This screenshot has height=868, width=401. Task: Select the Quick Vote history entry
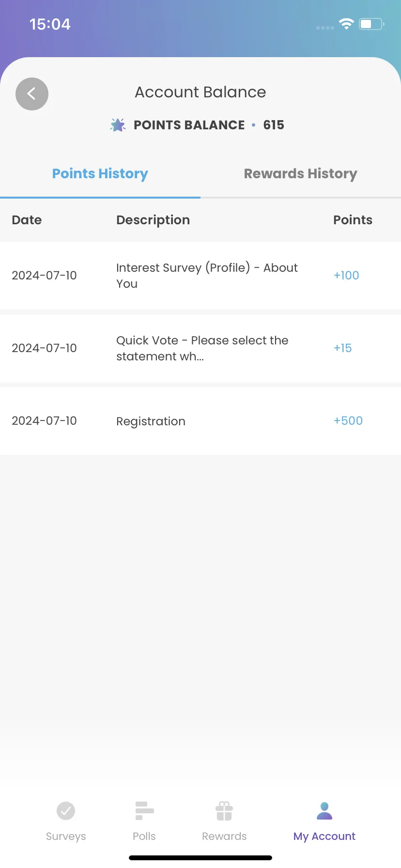[200, 348]
